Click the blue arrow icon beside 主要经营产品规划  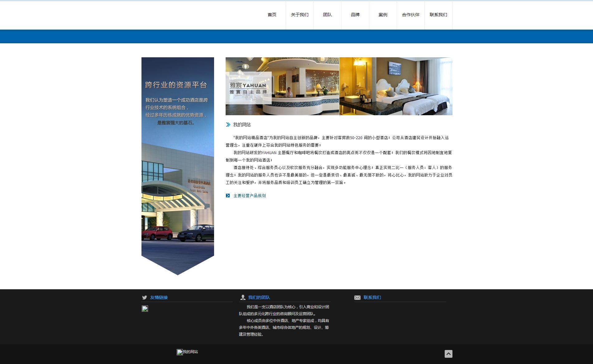point(228,196)
